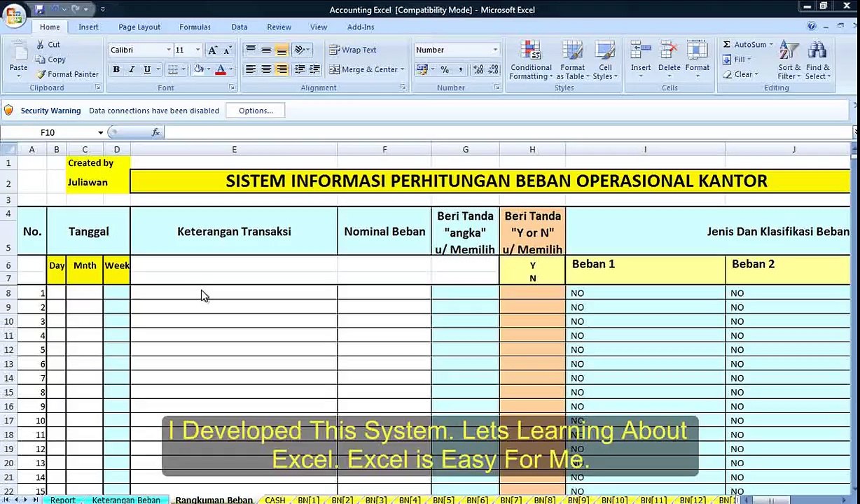860x504 pixels.
Task: Open Find & Select menu
Action: tap(817, 61)
